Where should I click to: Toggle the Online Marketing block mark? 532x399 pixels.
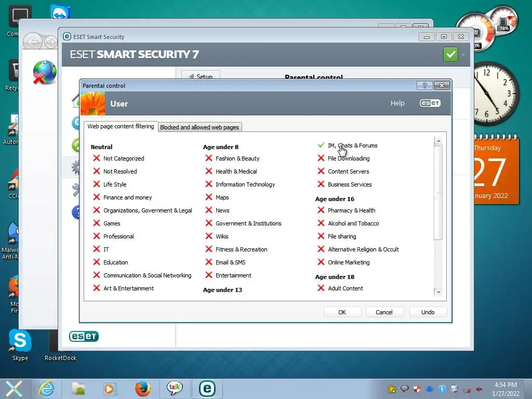(321, 262)
